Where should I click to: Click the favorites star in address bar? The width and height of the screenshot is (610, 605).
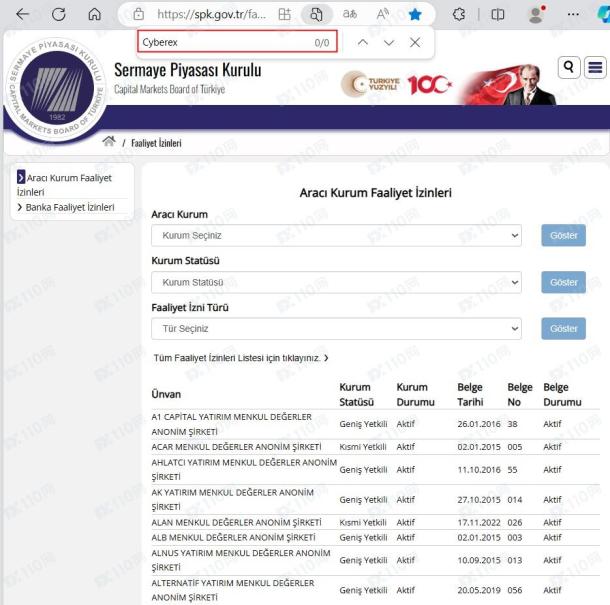(414, 15)
